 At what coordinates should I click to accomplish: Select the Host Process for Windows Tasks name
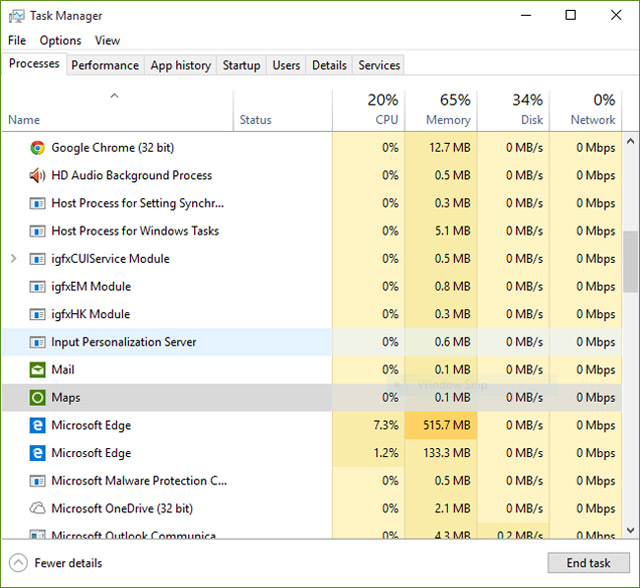[135, 231]
